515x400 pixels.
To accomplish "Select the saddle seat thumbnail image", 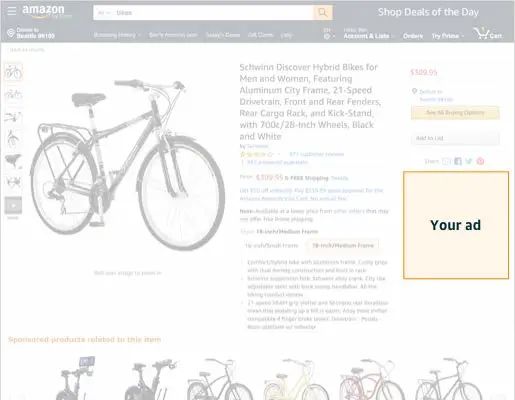I will point(13,161).
